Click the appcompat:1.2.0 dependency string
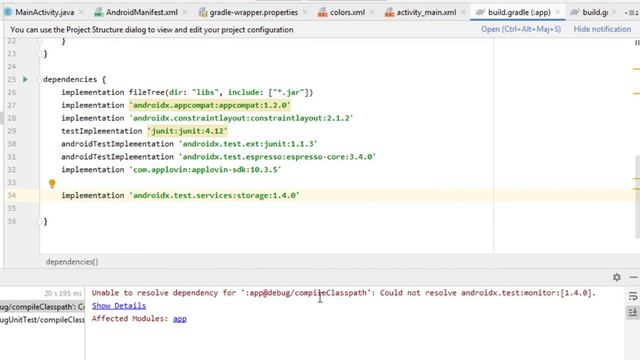 point(210,105)
